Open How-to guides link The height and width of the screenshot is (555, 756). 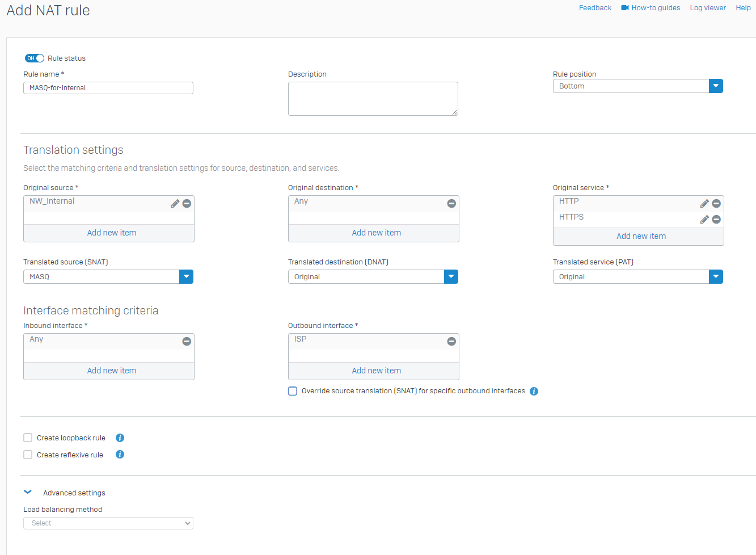tap(656, 8)
